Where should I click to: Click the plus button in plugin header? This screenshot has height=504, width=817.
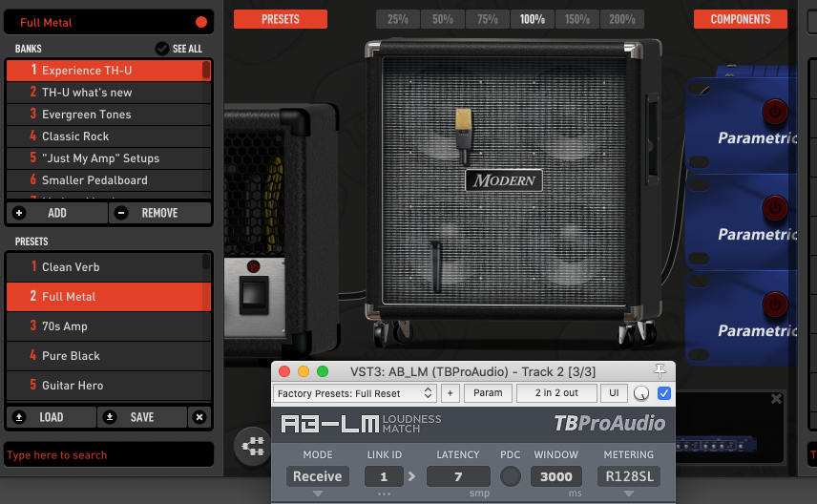(x=450, y=393)
